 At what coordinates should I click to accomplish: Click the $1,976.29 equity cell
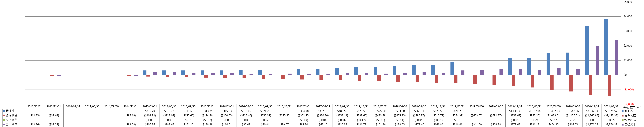point(592,124)
